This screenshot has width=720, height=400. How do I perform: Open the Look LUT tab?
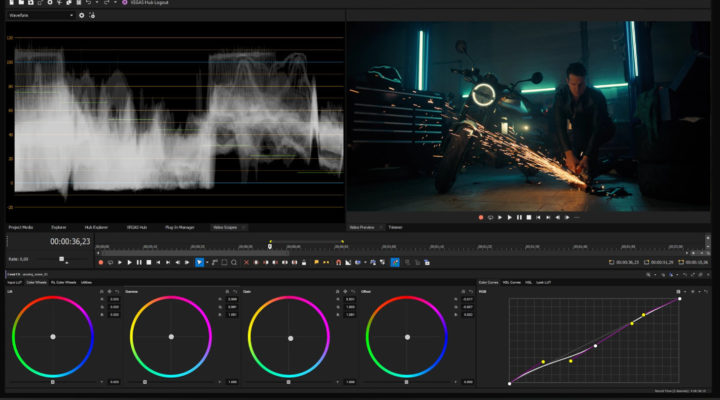coord(544,282)
